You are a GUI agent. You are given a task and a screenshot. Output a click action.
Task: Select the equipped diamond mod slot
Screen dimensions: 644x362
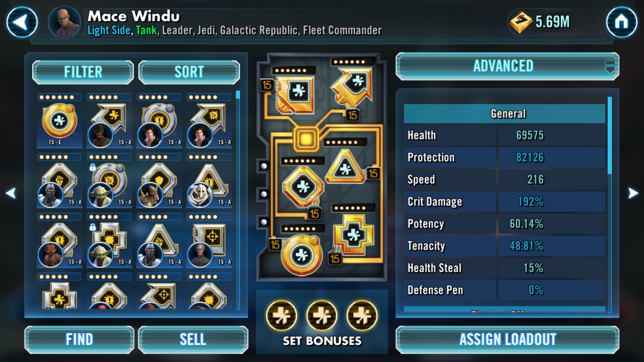click(x=303, y=186)
